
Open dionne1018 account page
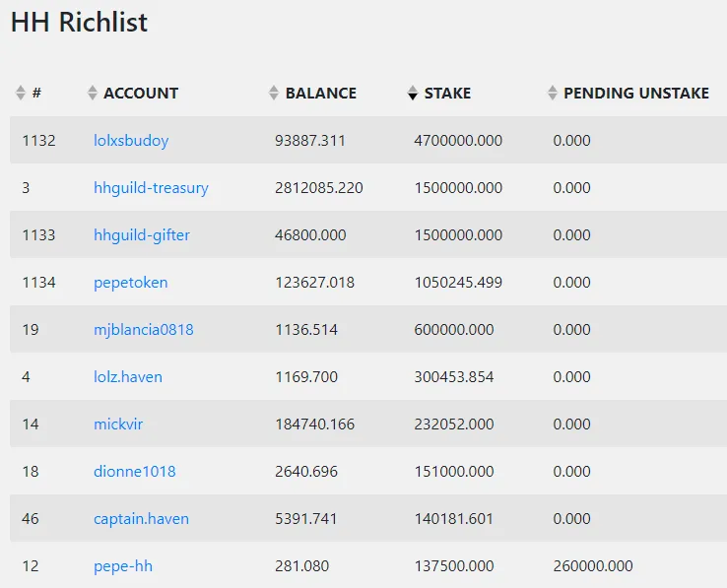click(135, 472)
